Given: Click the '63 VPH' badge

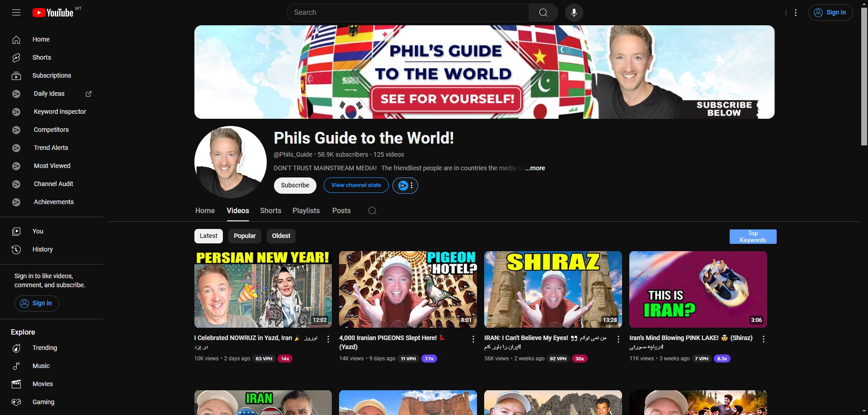Looking at the screenshot, I should coord(264,359).
